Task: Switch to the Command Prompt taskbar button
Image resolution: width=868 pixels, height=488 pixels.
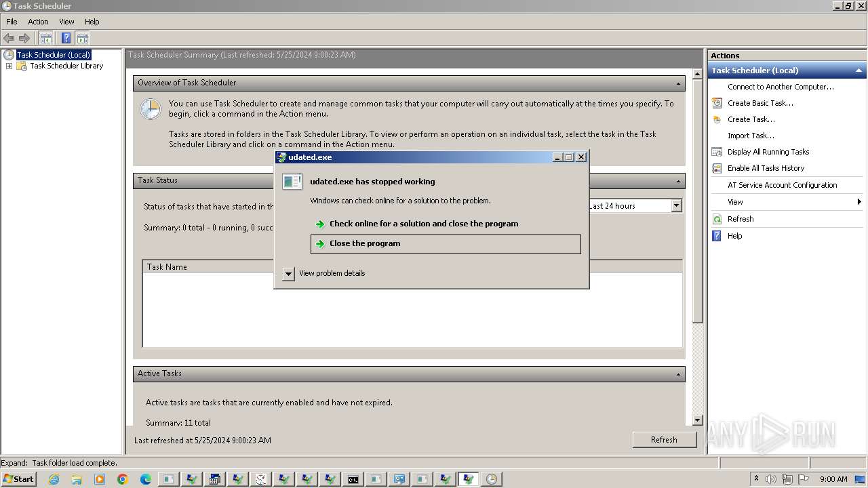Action: (353, 479)
